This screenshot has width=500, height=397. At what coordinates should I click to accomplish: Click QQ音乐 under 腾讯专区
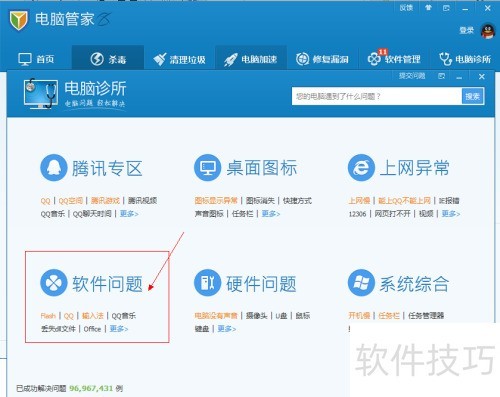pos(53,214)
